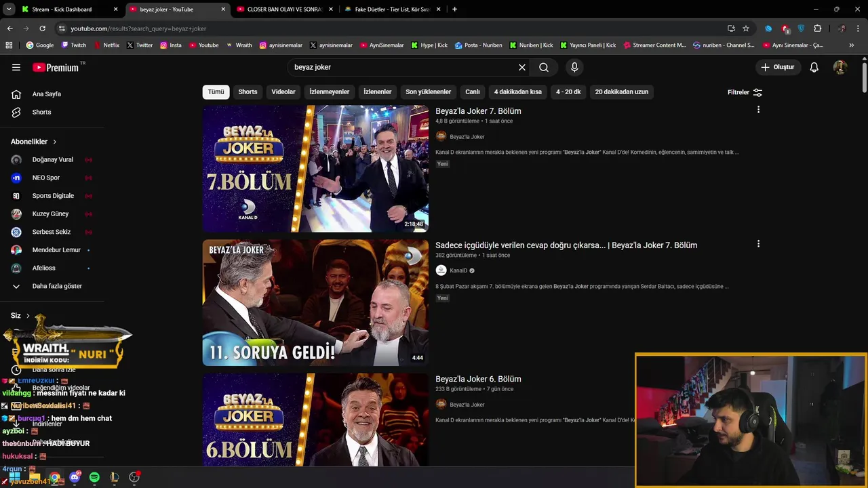Play the 11. SORUYA GELDİ thumbnail

coord(315,302)
